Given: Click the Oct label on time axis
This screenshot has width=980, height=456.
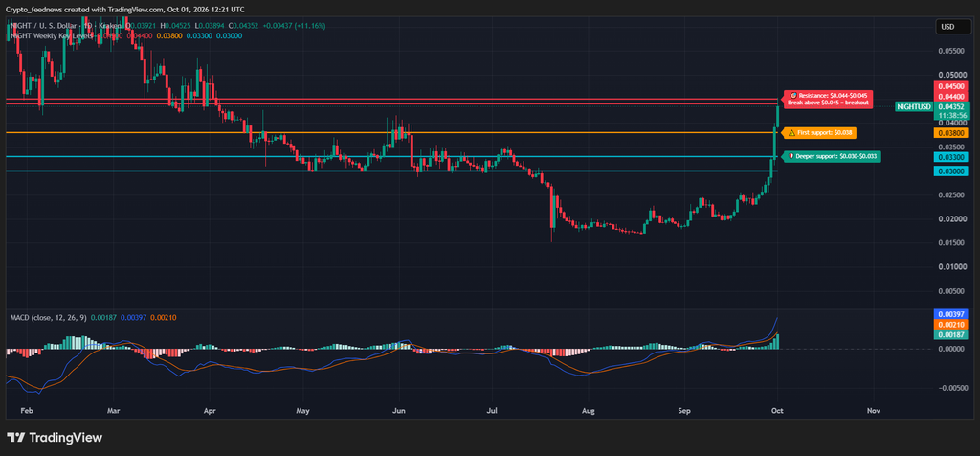Looking at the screenshot, I should pos(777,411).
